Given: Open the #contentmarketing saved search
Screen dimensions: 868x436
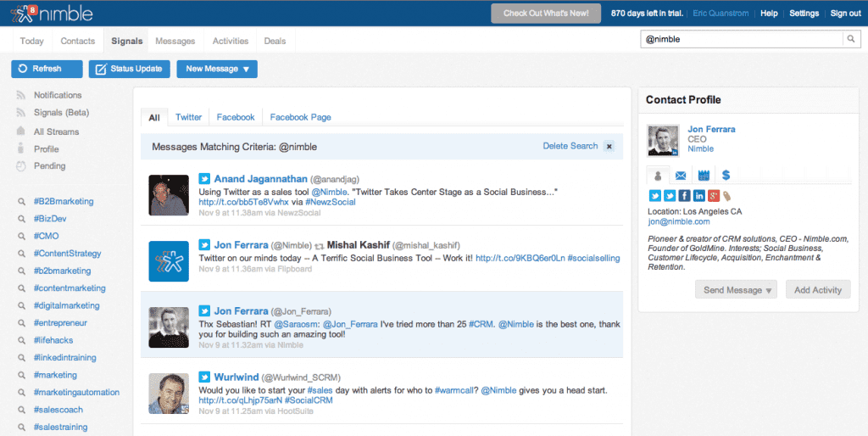Looking at the screenshot, I should [x=70, y=288].
